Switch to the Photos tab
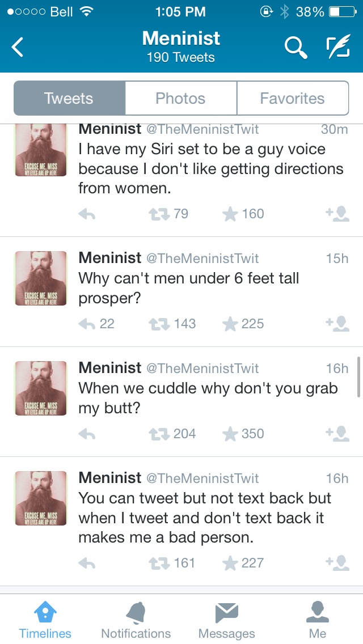This screenshot has width=363, height=644. pos(180,98)
